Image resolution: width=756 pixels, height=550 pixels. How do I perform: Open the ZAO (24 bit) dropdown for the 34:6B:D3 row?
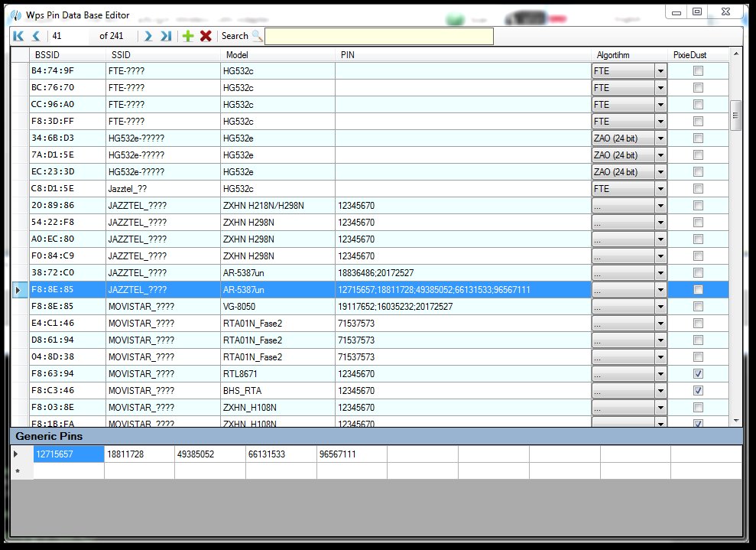(660, 138)
